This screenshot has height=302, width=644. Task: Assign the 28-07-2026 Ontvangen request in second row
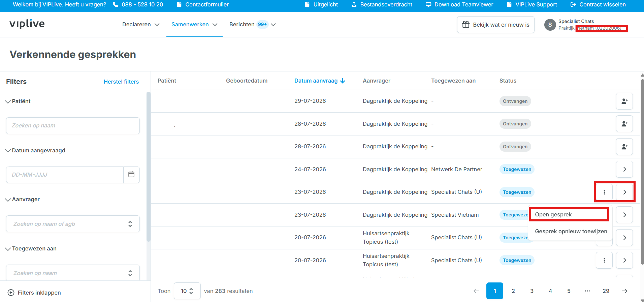(624, 124)
